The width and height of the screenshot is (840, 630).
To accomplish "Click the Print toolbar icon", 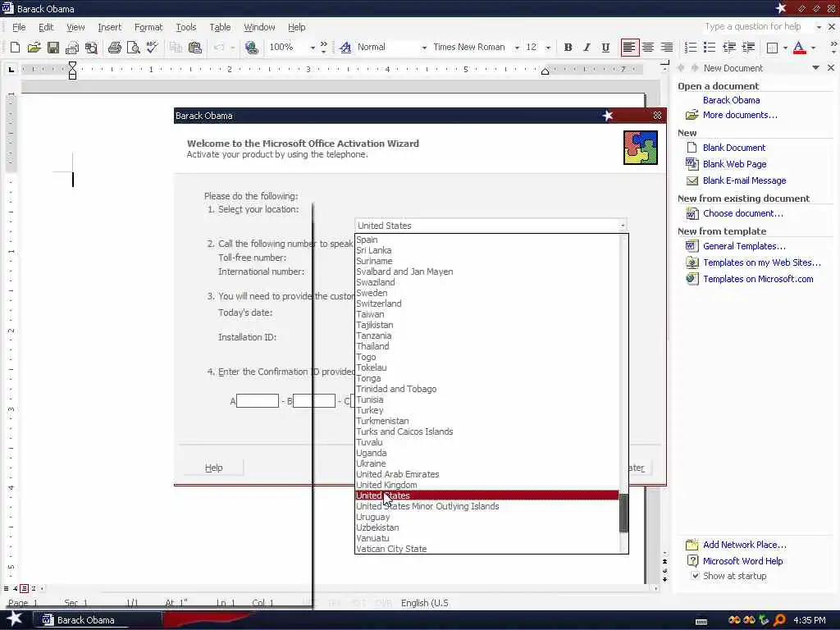I will [x=114, y=48].
